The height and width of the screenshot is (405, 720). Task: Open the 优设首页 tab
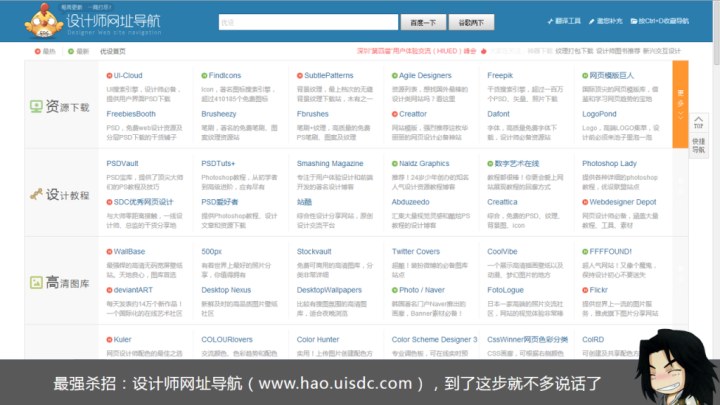112,51
